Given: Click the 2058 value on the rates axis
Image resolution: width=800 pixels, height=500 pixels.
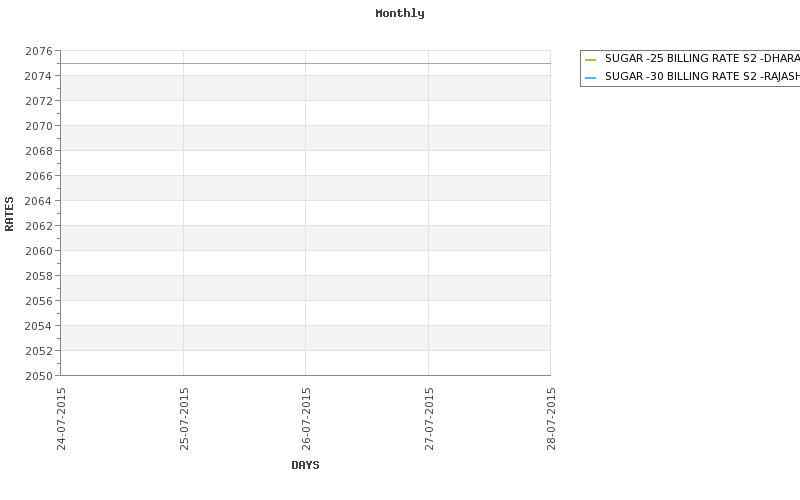Looking at the screenshot, I should 39,276.
